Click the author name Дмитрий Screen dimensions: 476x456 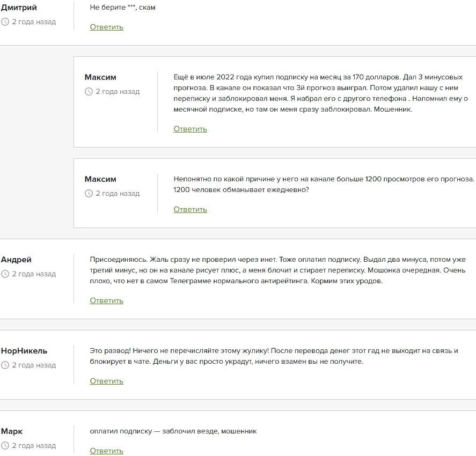coord(19,8)
